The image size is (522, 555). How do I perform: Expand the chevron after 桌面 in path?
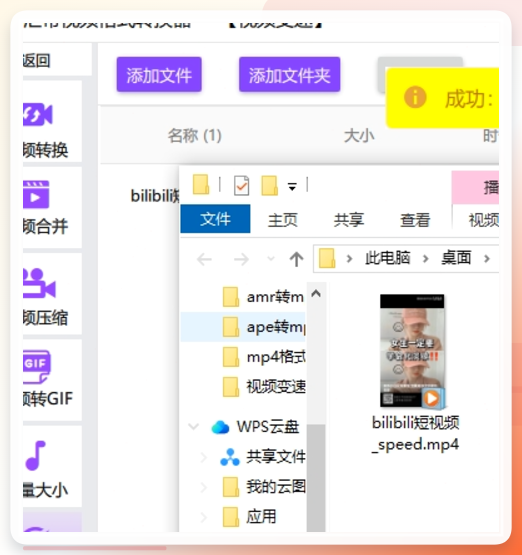(487, 259)
